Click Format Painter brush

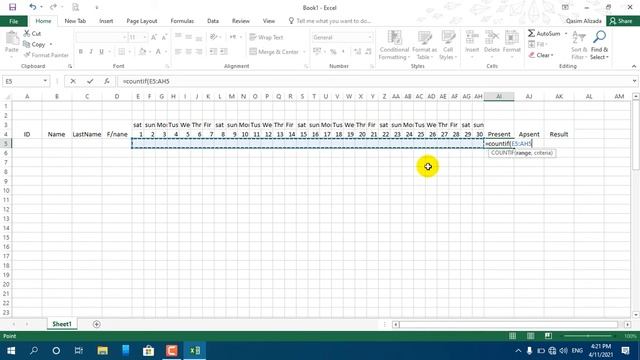(46, 55)
